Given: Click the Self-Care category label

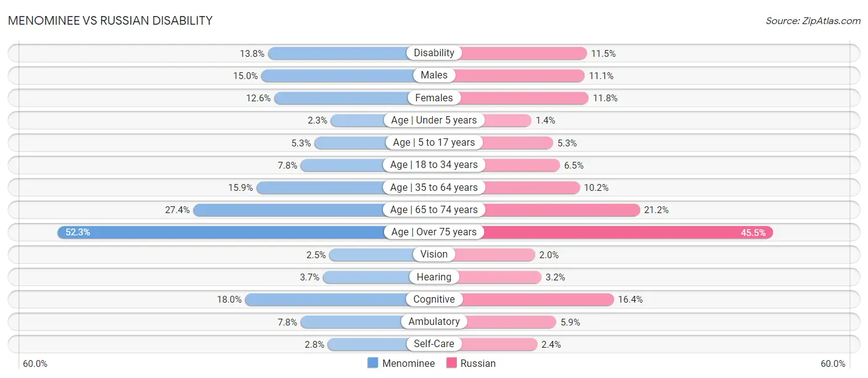Looking at the screenshot, I should click(x=434, y=344).
